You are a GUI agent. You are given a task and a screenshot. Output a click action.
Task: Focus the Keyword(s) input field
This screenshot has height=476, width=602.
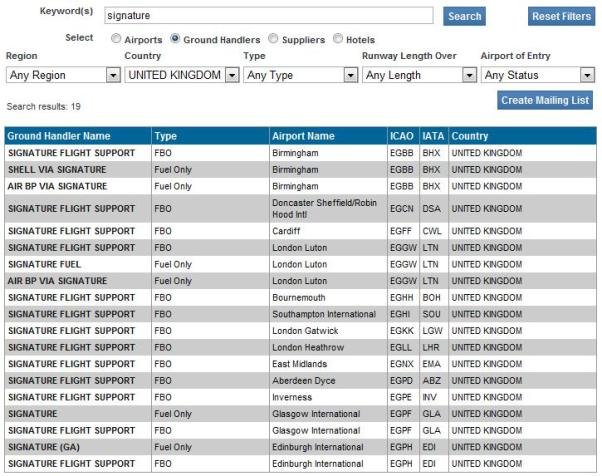[268, 16]
